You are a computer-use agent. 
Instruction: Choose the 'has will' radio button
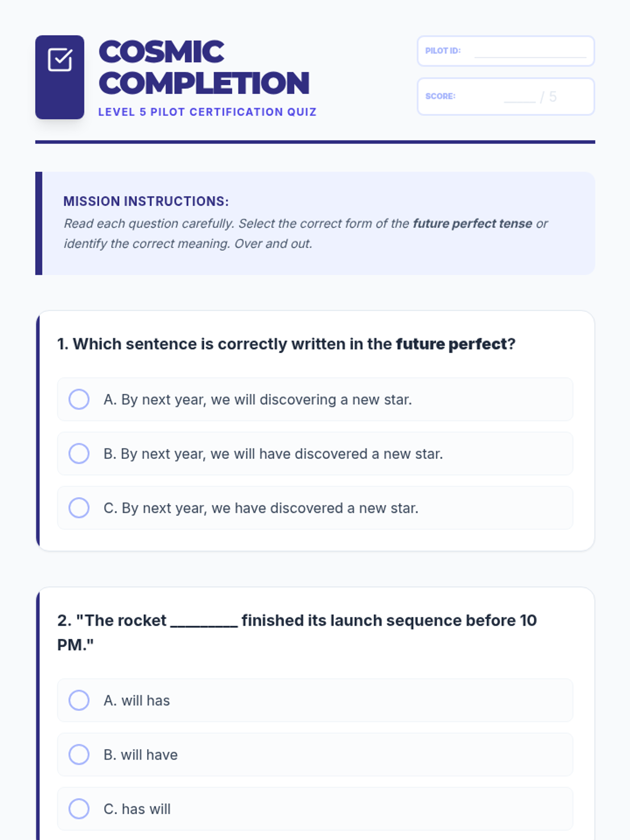click(x=79, y=808)
